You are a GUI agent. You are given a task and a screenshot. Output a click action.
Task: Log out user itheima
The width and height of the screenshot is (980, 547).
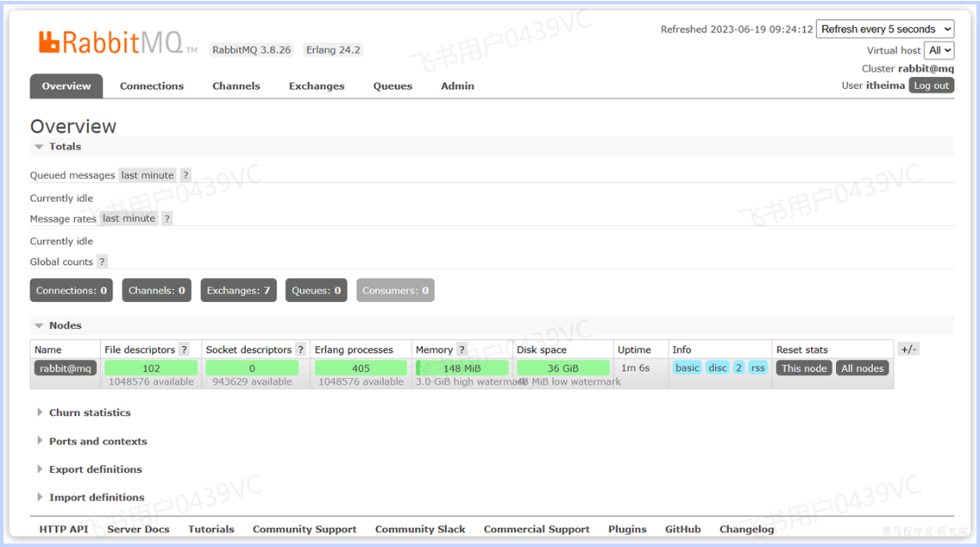[x=930, y=85]
